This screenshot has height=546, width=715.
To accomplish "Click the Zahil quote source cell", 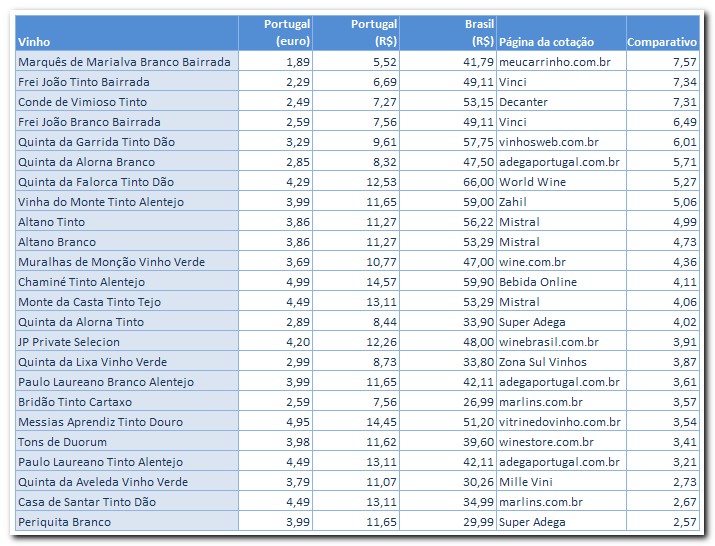I will tap(561, 201).
